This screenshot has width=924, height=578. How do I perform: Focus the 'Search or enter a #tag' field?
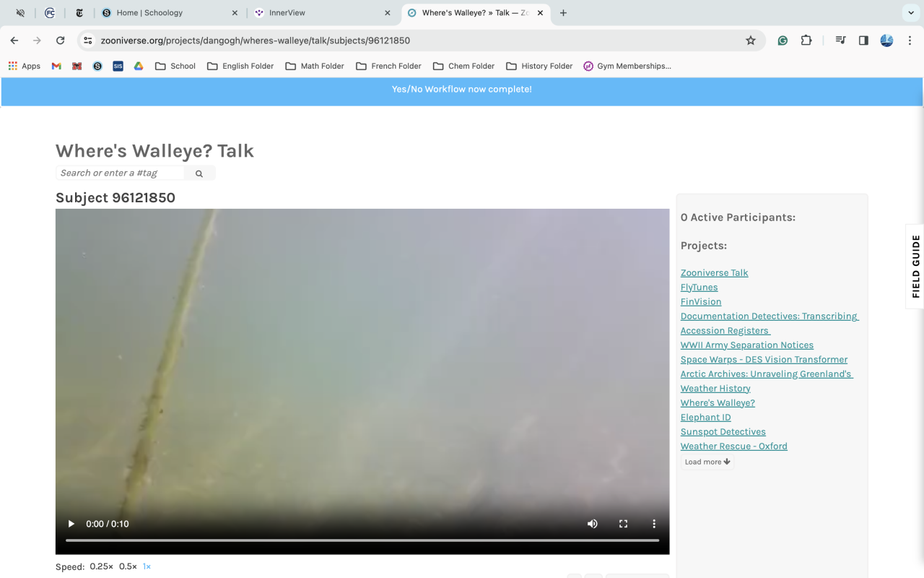(120, 173)
